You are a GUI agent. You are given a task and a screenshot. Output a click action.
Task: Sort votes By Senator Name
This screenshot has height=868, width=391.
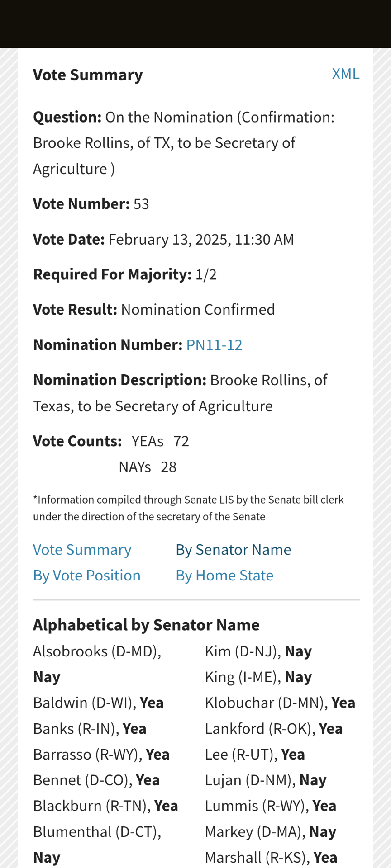[233, 550]
